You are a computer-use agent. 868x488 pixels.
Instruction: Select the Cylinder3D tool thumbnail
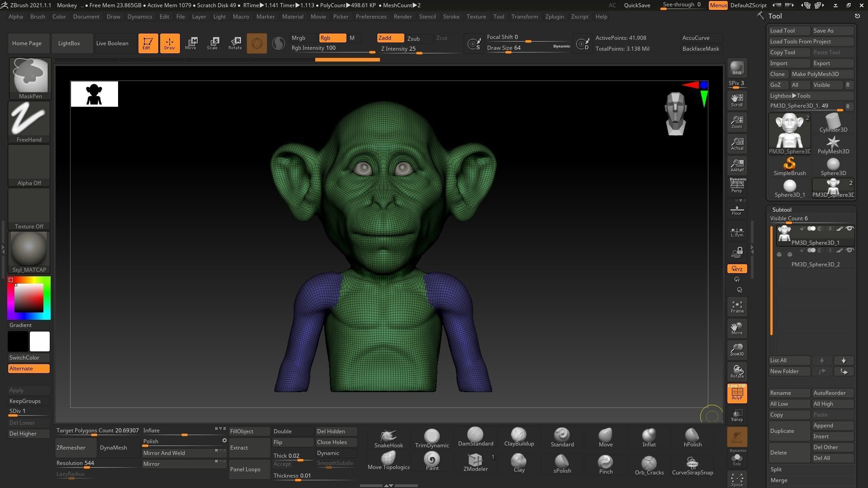[833, 123]
